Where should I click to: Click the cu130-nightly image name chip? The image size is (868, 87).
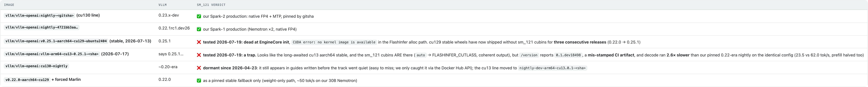point(36,66)
